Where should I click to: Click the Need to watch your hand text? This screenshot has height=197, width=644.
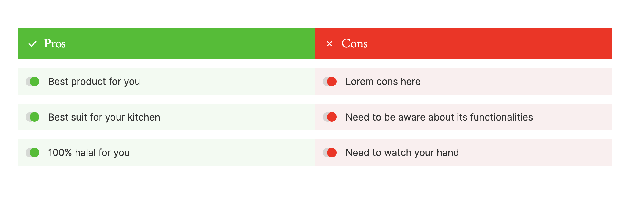point(402,153)
